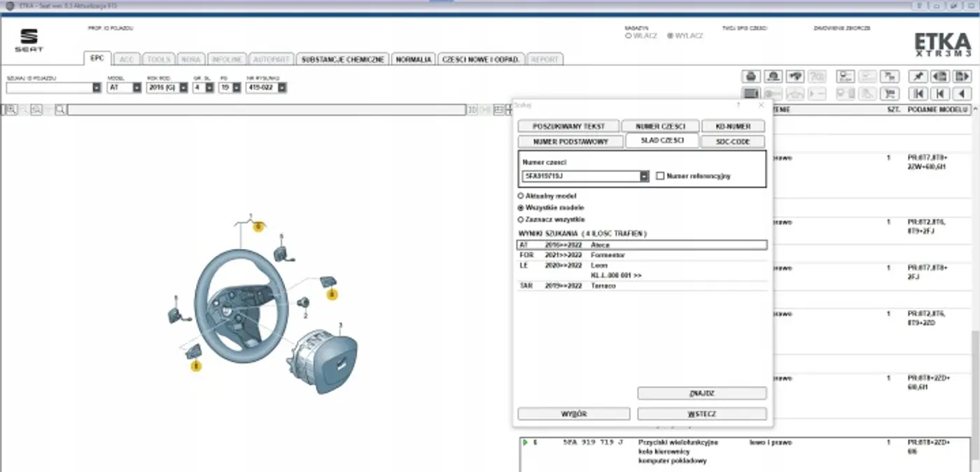Choose the Magazyn 'WLACZ' radio button
The height and width of the screenshot is (472, 980).
[x=628, y=36]
